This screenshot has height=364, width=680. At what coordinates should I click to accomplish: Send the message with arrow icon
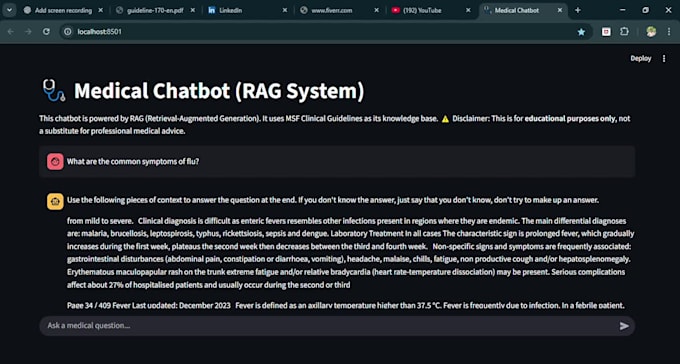tap(624, 326)
